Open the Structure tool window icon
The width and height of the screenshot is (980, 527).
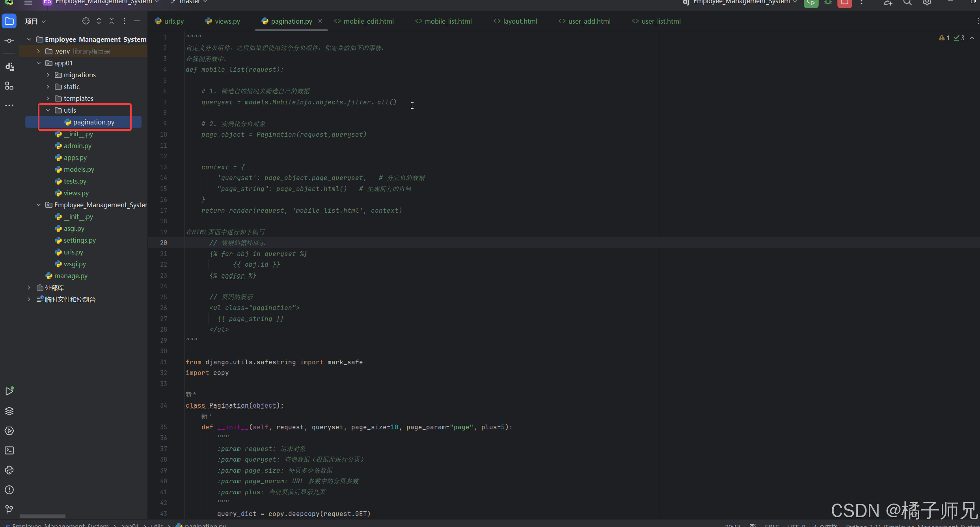9,86
